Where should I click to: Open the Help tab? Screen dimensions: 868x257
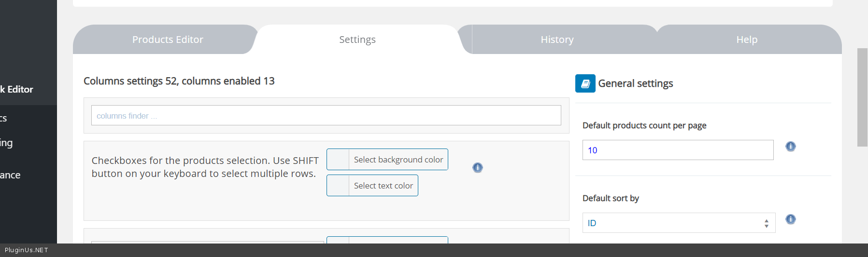click(x=746, y=40)
